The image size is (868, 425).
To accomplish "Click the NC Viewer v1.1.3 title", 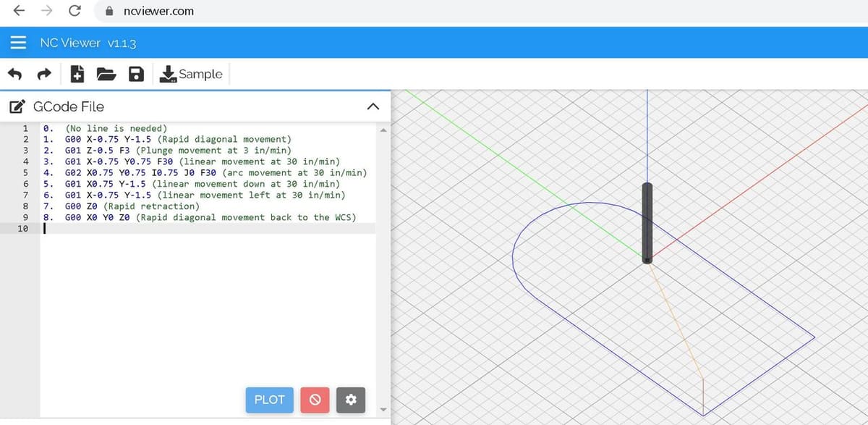I will [88, 43].
